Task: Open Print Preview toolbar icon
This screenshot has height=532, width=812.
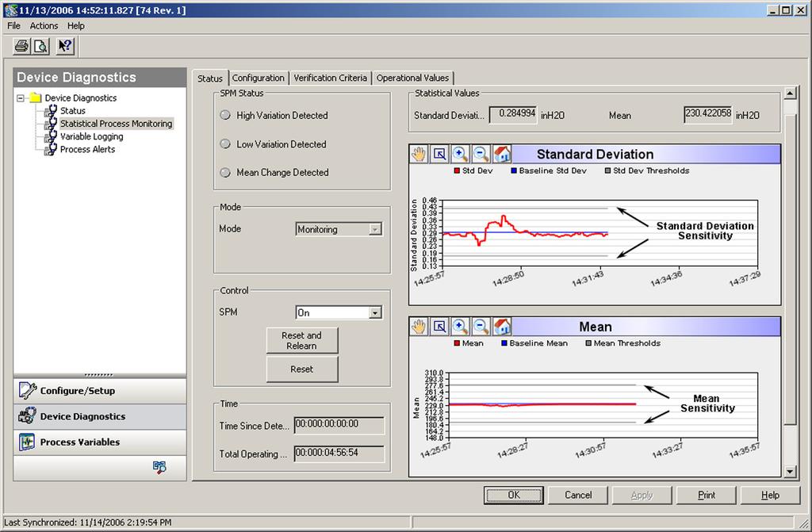Action: click(x=40, y=46)
